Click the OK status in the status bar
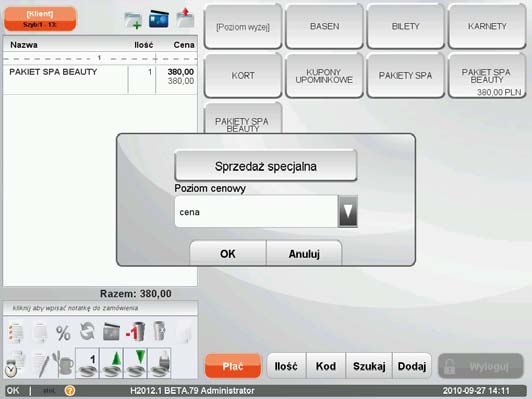 coord(13,391)
